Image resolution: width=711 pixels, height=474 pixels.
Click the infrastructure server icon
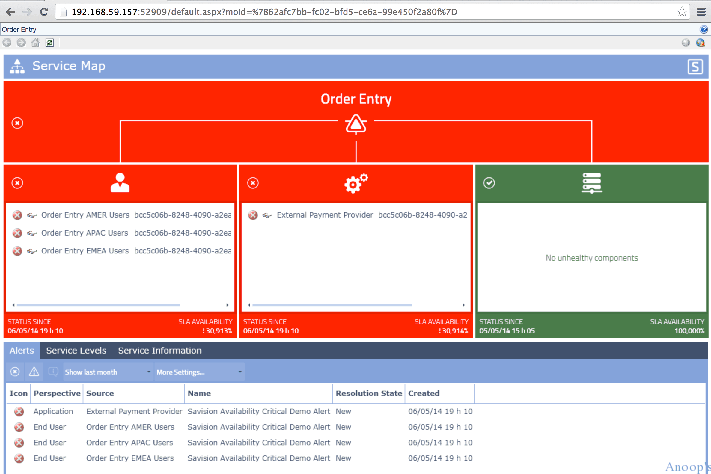(592, 183)
